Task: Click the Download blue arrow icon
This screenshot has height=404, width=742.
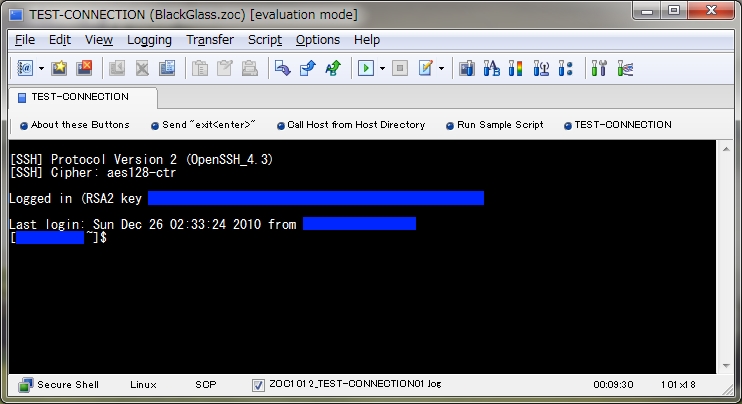Action: pyautogui.click(x=283, y=69)
